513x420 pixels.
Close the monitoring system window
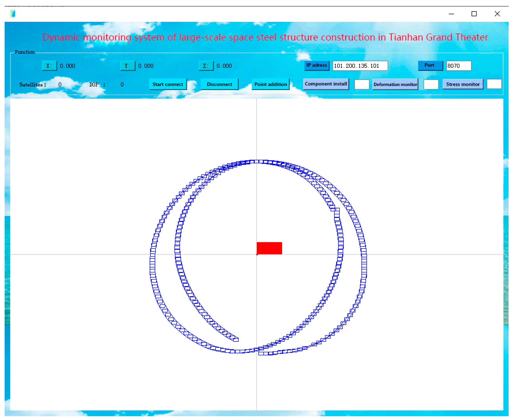497,14
